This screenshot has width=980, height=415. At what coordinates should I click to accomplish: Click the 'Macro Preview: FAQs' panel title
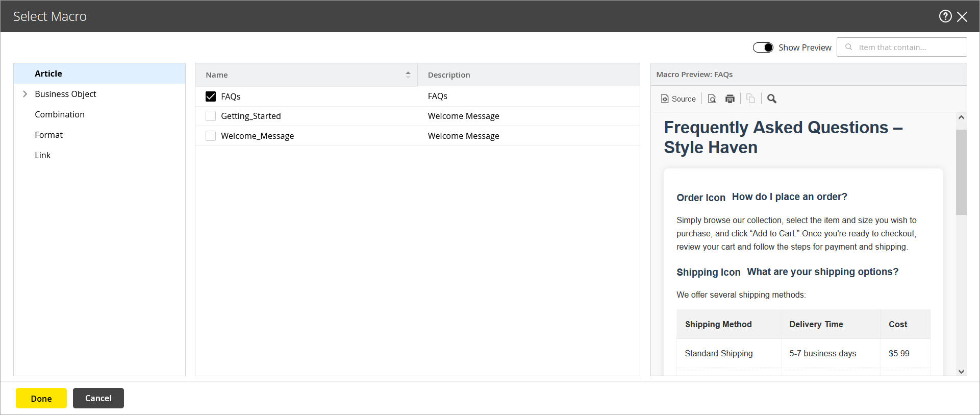pyautogui.click(x=694, y=75)
